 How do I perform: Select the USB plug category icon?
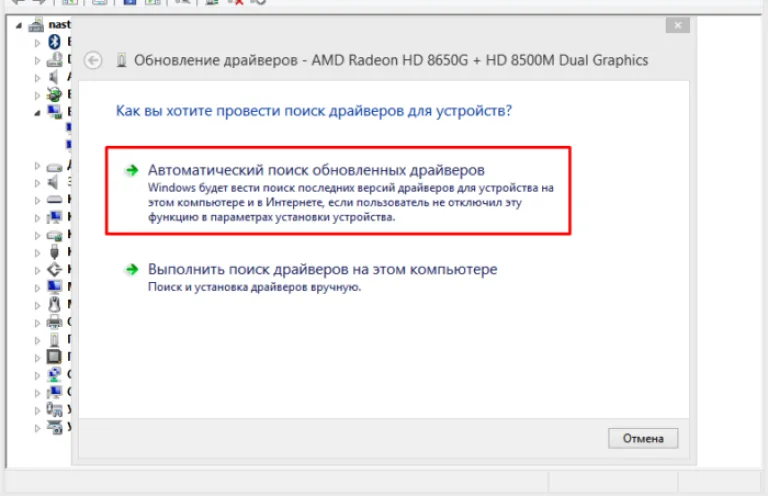tap(54, 252)
